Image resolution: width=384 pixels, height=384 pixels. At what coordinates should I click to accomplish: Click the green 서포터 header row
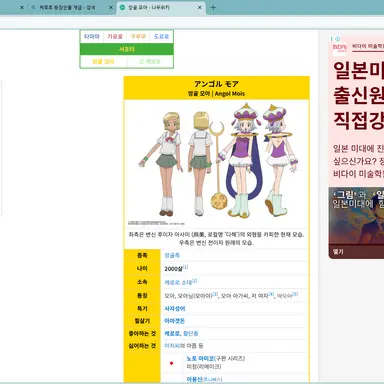[x=127, y=49]
